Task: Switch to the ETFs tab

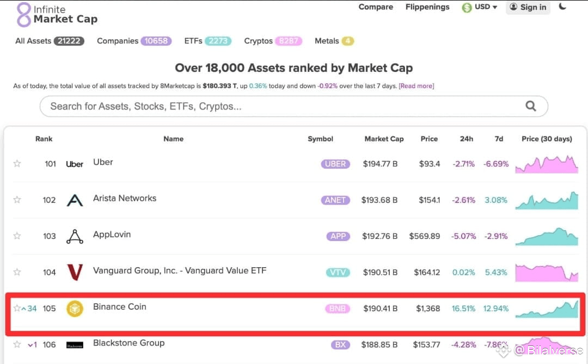Action: [x=208, y=41]
